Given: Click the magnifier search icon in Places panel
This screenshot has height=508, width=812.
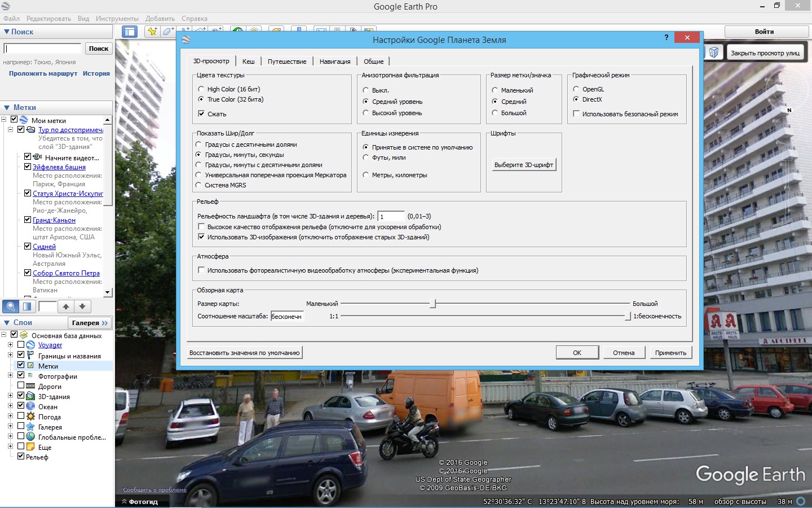Looking at the screenshot, I should click(x=10, y=306).
